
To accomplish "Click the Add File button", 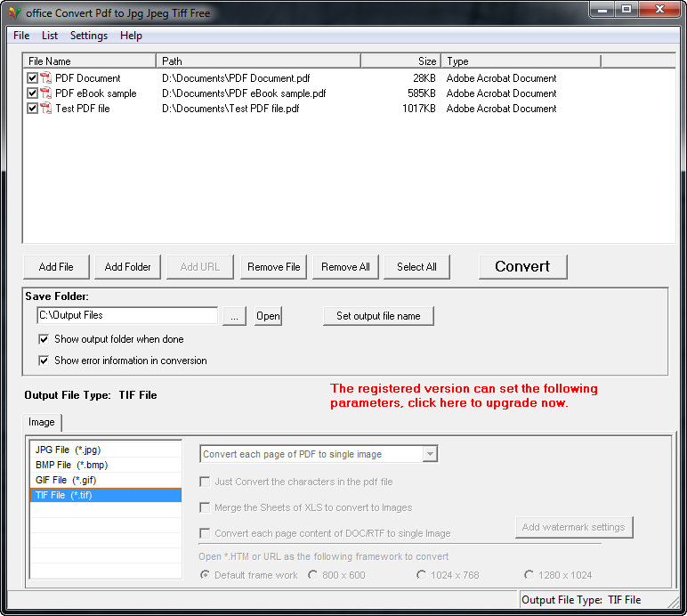I will tap(56, 267).
